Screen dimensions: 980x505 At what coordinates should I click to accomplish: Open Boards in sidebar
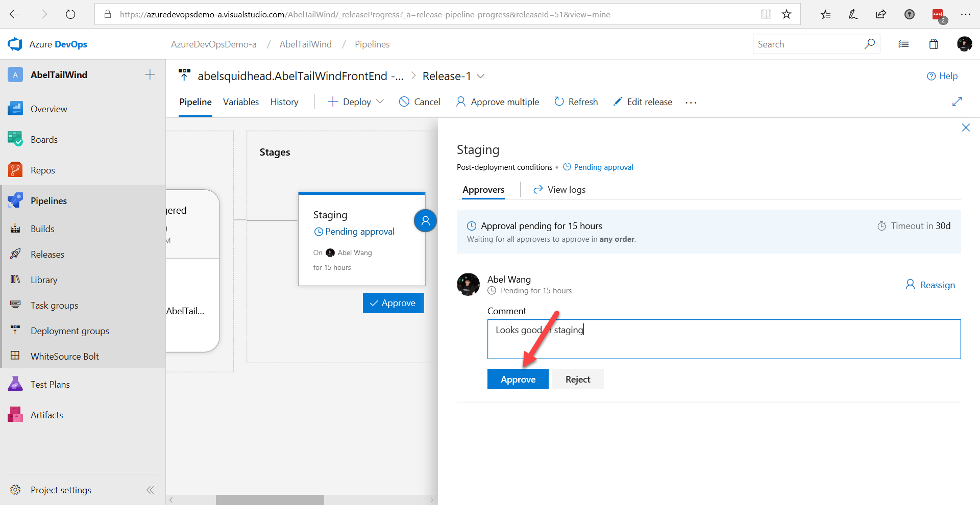82,139
